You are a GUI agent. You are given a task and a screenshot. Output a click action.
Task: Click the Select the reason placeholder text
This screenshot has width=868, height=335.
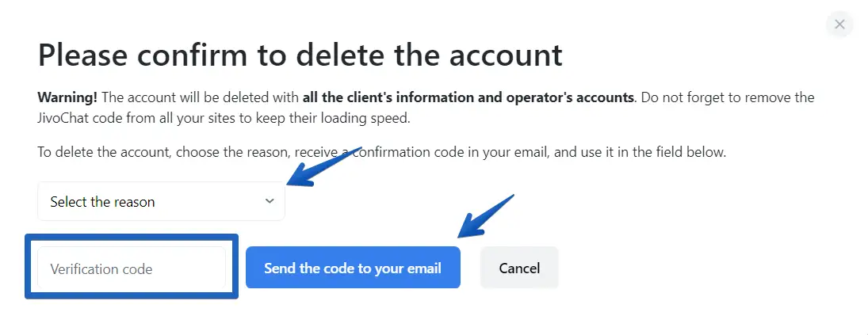pyautogui.click(x=102, y=201)
